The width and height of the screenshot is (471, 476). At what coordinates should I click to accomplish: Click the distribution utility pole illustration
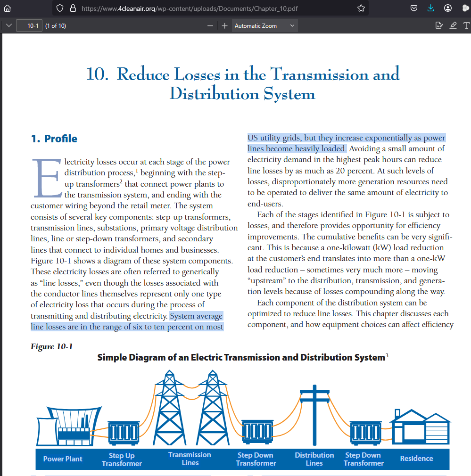pos(314,415)
